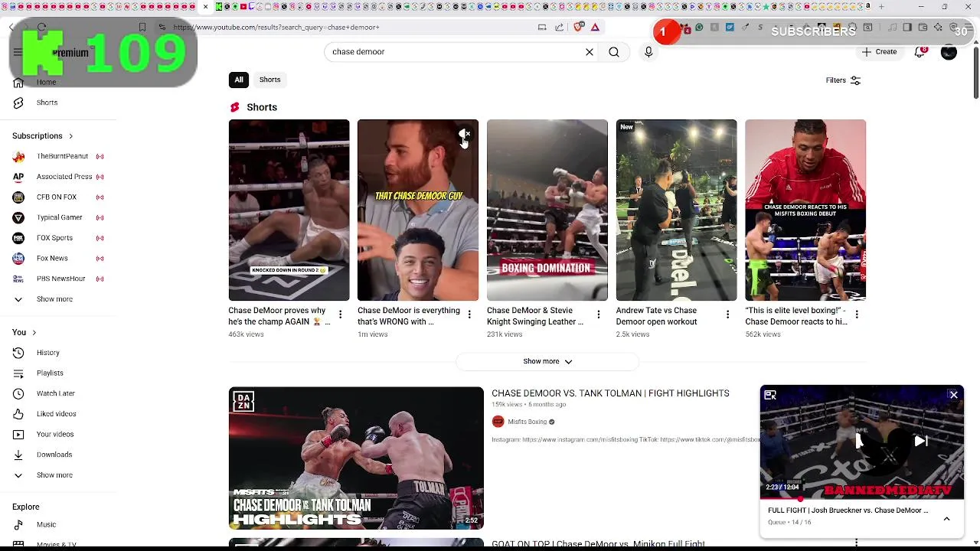Open the 'GOAT ON TOP' Minikon fight title
980x551 pixels.
598,544
